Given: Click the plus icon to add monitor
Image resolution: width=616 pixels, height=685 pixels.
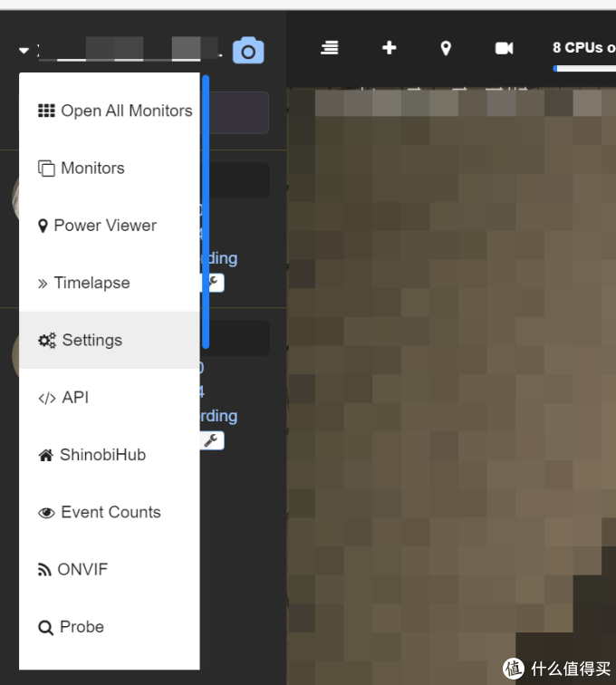Looking at the screenshot, I should 389,48.
